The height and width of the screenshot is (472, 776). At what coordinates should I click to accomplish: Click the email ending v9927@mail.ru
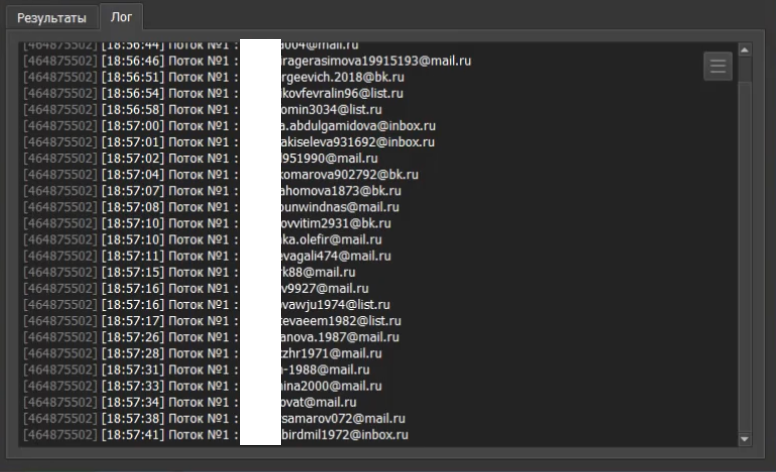[325, 288]
